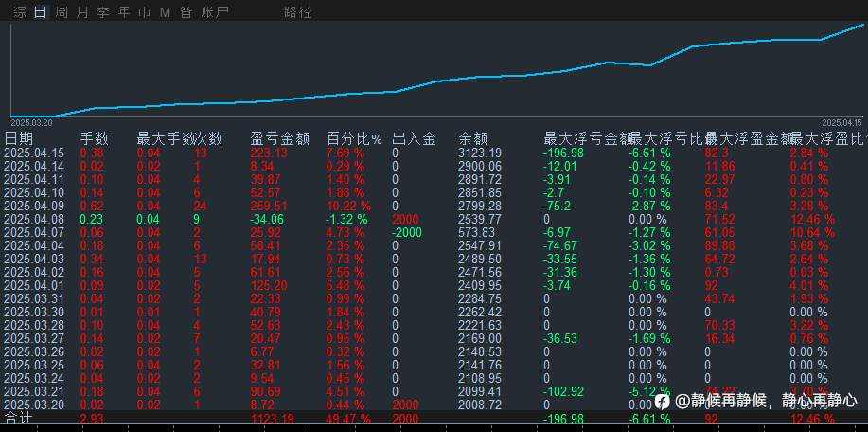Select the 2025.04.03 date cell
Viewport: 868px width, 432px height.
(x=34, y=260)
